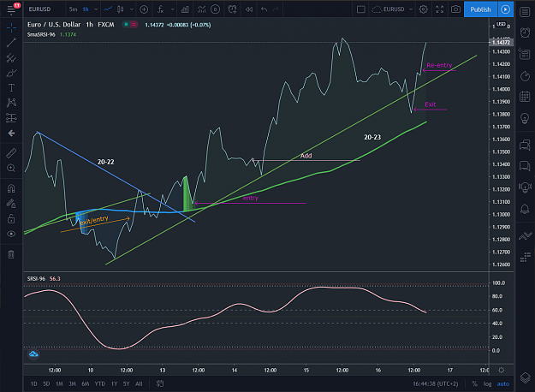Enter fullscreen mode

coord(439,9)
